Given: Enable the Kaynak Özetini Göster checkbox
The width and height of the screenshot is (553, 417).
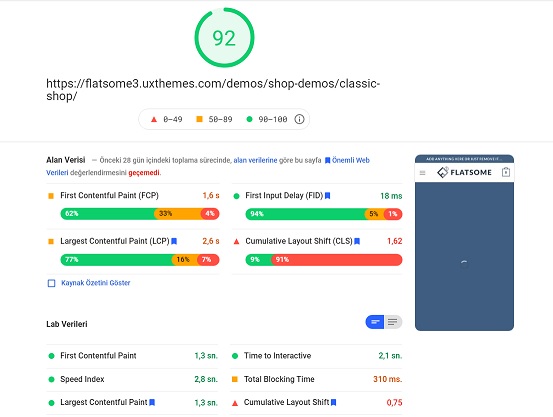Looking at the screenshot, I should click(51, 283).
